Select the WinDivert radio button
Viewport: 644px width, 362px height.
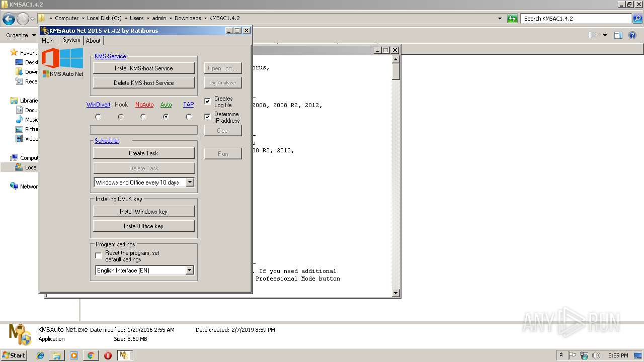coord(98,117)
